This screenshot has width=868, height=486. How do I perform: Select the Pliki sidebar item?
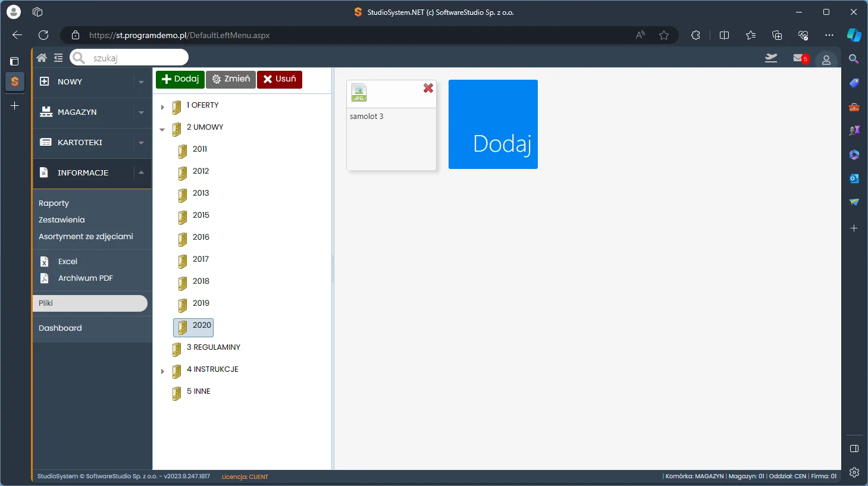pyautogui.click(x=90, y=303)
